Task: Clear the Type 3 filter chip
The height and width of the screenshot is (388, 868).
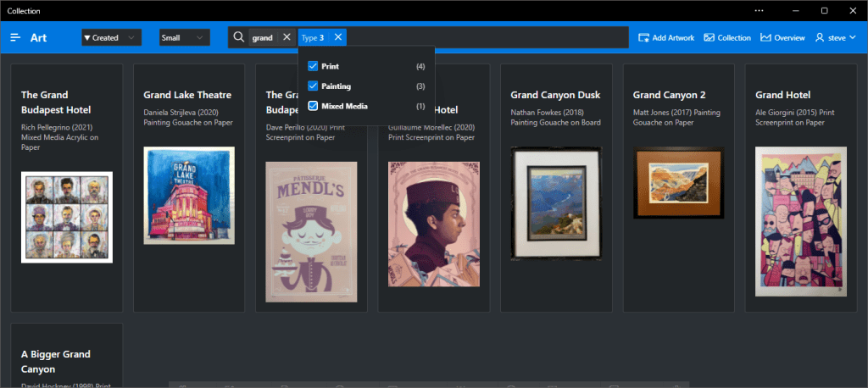Action: pos(338,37)
